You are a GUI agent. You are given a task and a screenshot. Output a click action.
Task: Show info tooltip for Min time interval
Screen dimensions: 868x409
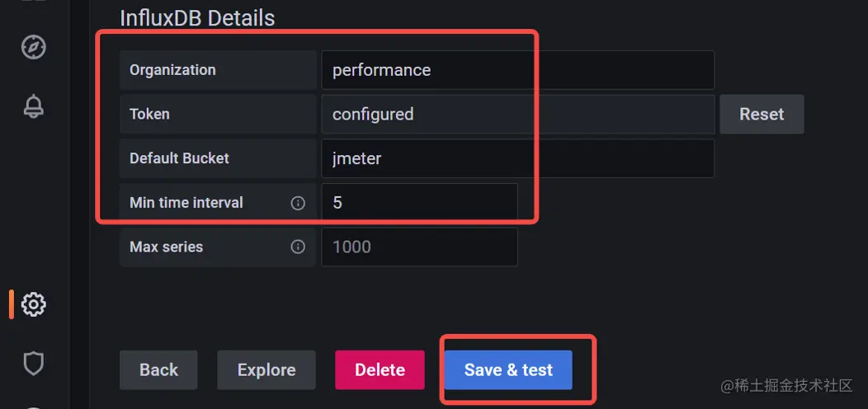coord(298,203)
